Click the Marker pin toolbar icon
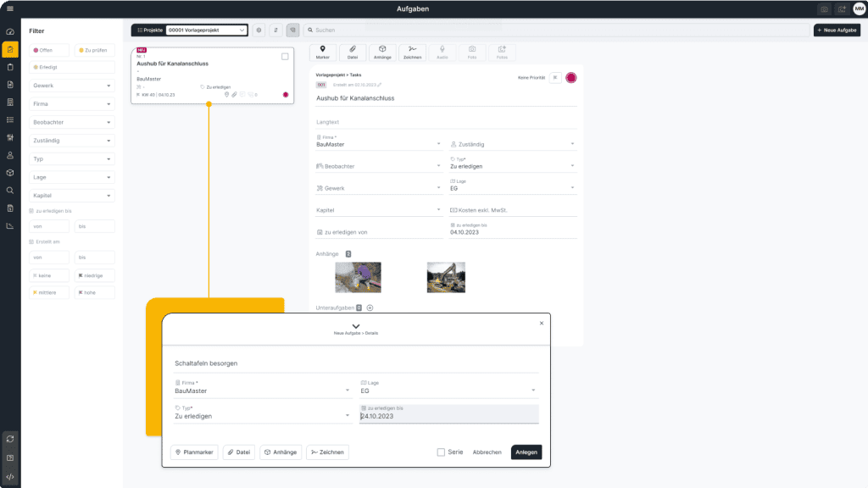 [322, 53]
